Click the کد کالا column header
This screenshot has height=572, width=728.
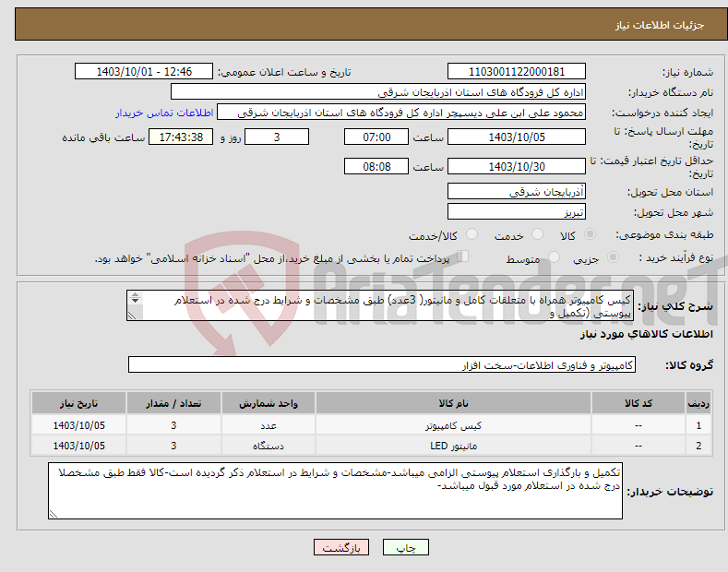pyautogui.click(x=638, y=403)
